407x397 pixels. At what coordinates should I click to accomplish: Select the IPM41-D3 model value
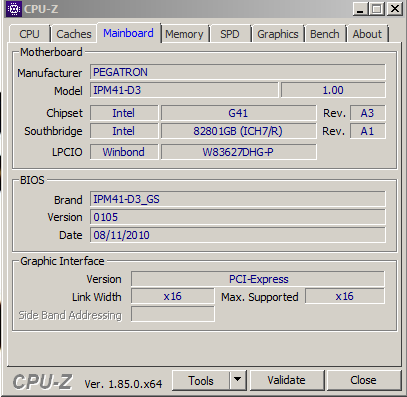tap(184, 90)
